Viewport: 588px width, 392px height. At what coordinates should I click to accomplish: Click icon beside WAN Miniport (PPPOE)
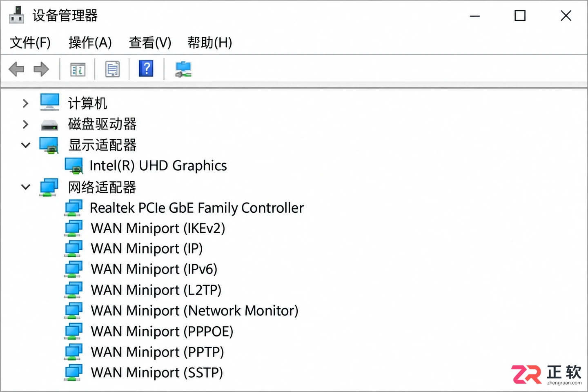73,331
